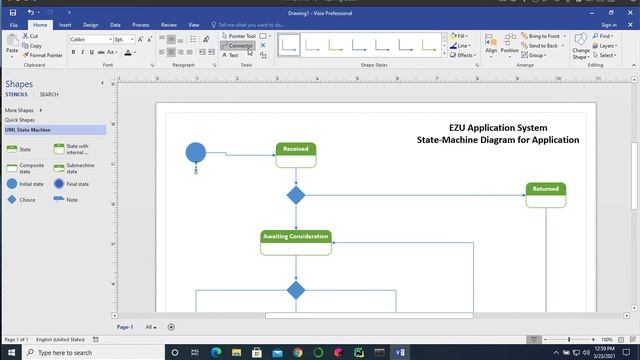Click the Decrease Font Size icon
640x360 pixels.
coord(149,39)
